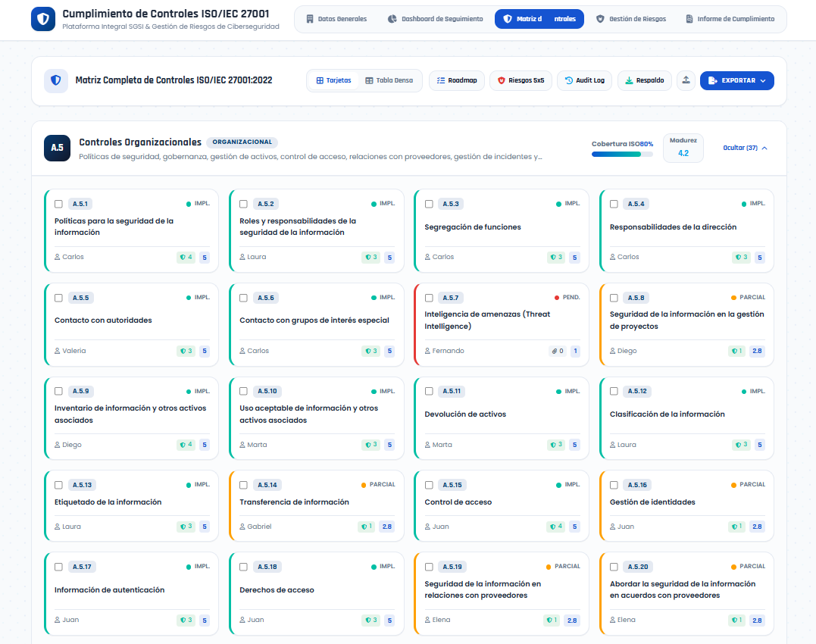The image size is (816, 644).
Task: Check the A.5.10 control checkbox
Action: point(243,391)
